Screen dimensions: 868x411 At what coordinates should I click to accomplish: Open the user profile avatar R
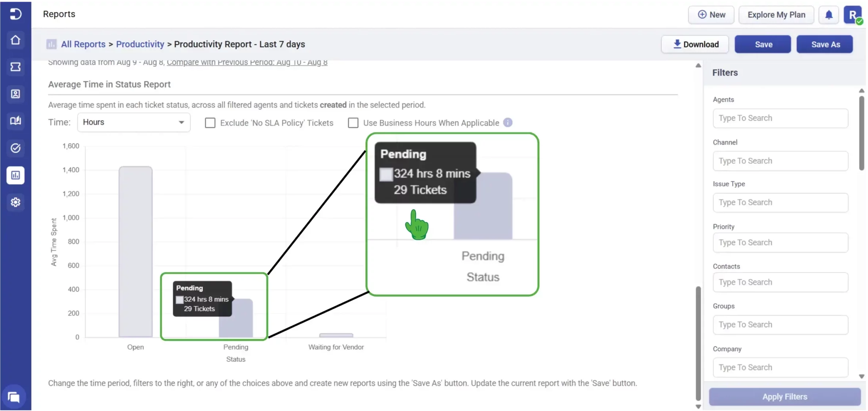pyautogui.click(x=853, y=15)
